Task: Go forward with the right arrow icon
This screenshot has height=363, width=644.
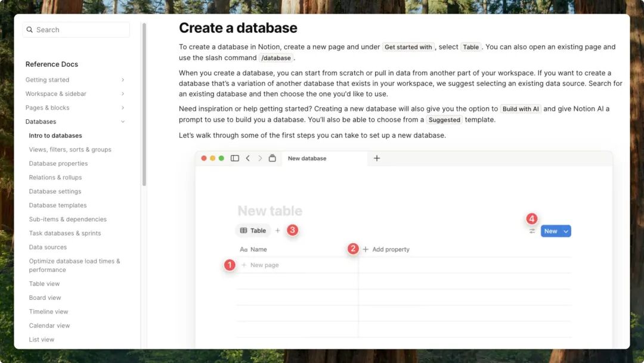Action: (x=260, y=158)
